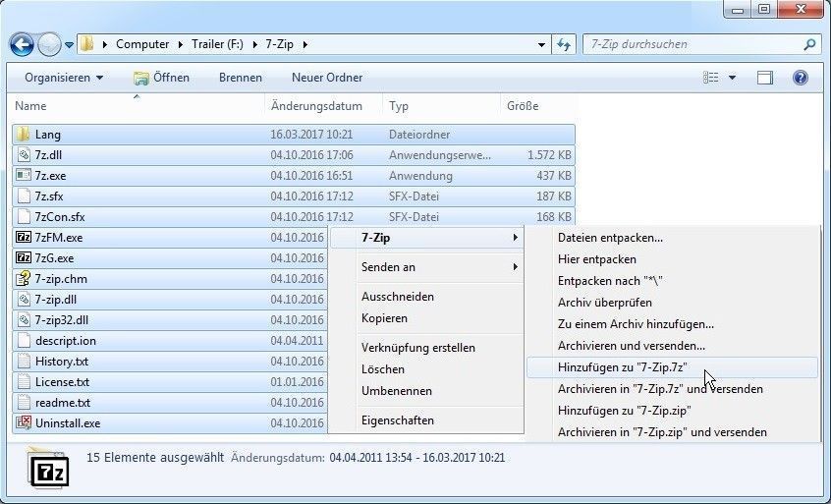Click the refresh button beside address bar
Screen dimensions: 831x504
click(x=565, y=44)
